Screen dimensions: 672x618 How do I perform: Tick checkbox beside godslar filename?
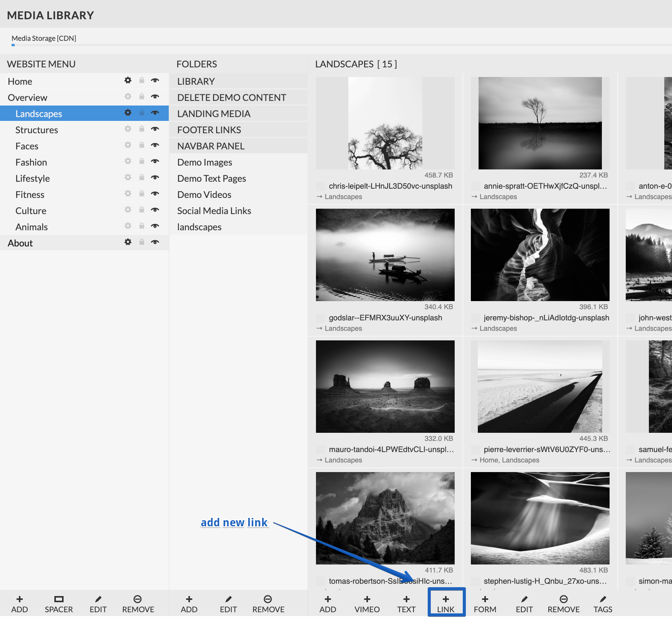click(x=321, y=318)
